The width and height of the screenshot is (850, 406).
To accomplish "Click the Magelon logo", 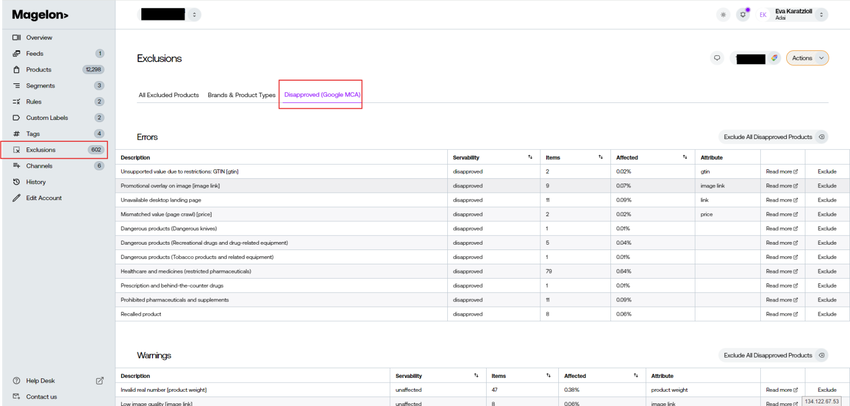I will (40, 15).
